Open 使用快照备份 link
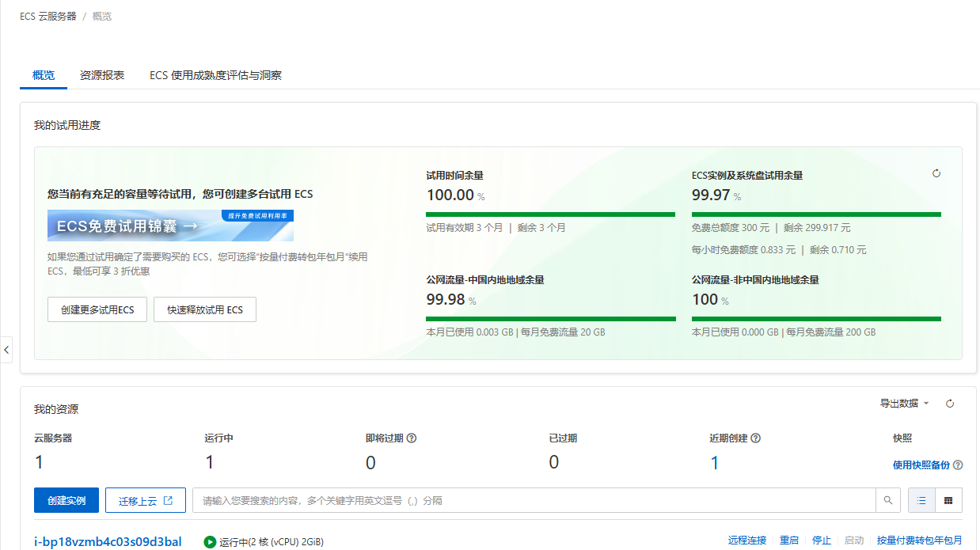Screen dimensions: 980x550 tap(921, 465)
